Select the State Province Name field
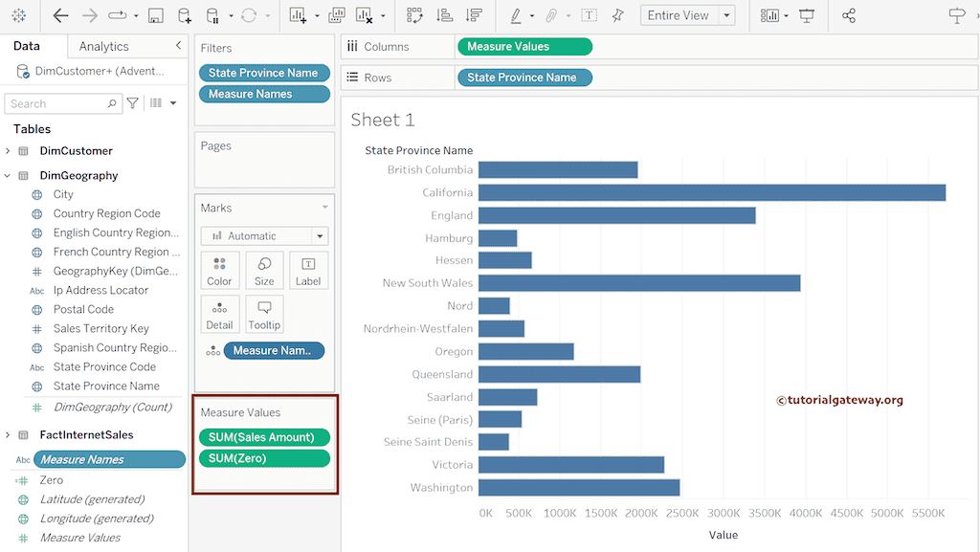 coord(105,386)
